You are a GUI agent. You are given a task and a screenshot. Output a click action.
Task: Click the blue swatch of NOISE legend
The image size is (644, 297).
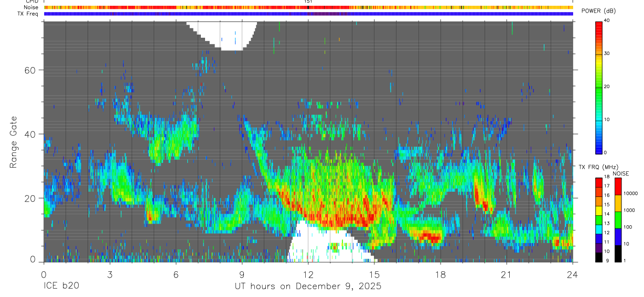coord(618,237)
